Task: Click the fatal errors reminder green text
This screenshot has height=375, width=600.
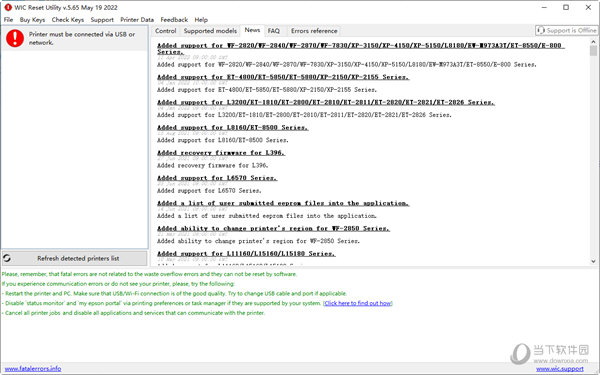Action: 149,274
